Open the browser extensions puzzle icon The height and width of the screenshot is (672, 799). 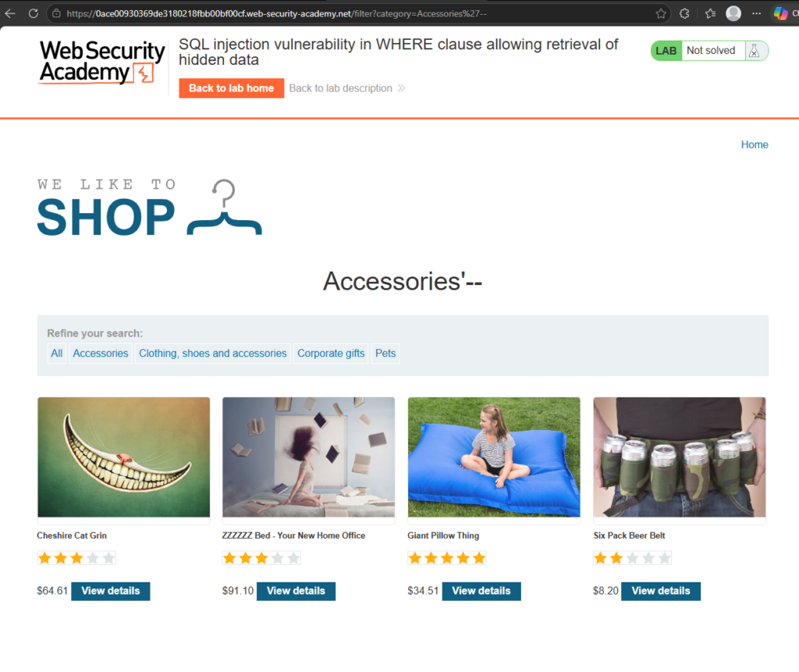[684, 14]
